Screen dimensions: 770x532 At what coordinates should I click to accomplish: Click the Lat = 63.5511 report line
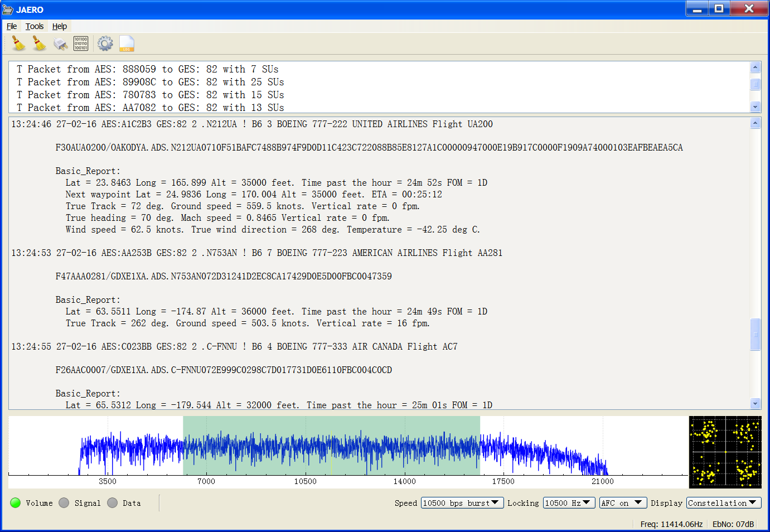(277, 311)
